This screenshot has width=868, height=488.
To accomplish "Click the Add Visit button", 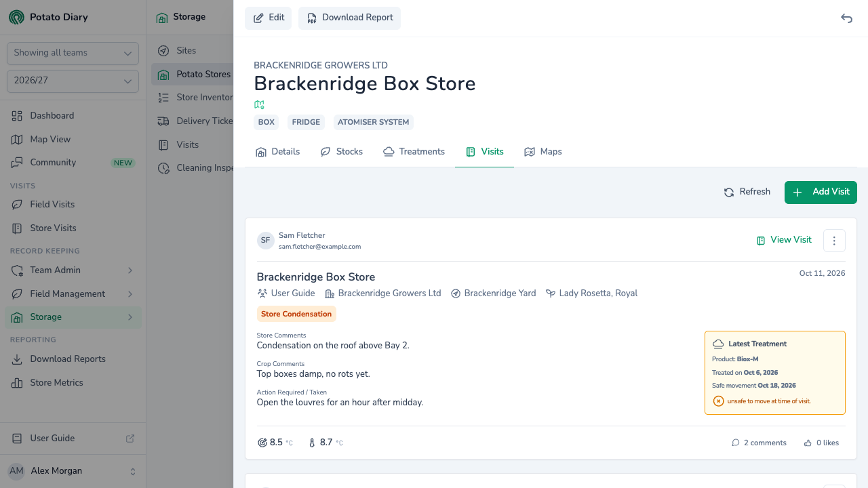I will [821, 192].
